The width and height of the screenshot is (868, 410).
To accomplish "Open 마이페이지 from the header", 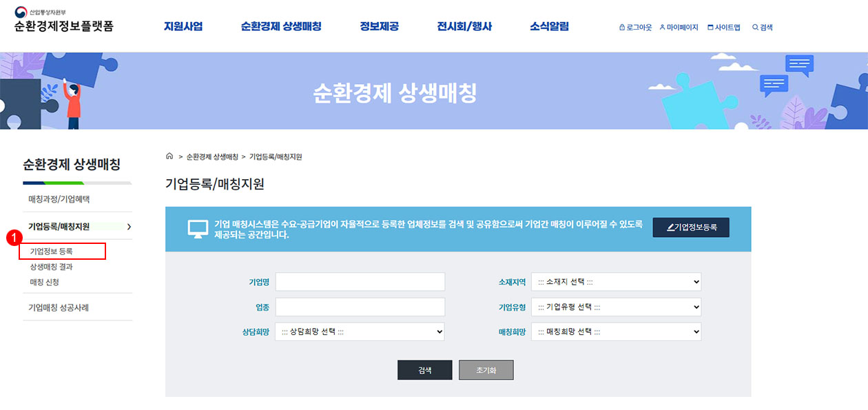I will pyautogui.click(x=679, y=28).
